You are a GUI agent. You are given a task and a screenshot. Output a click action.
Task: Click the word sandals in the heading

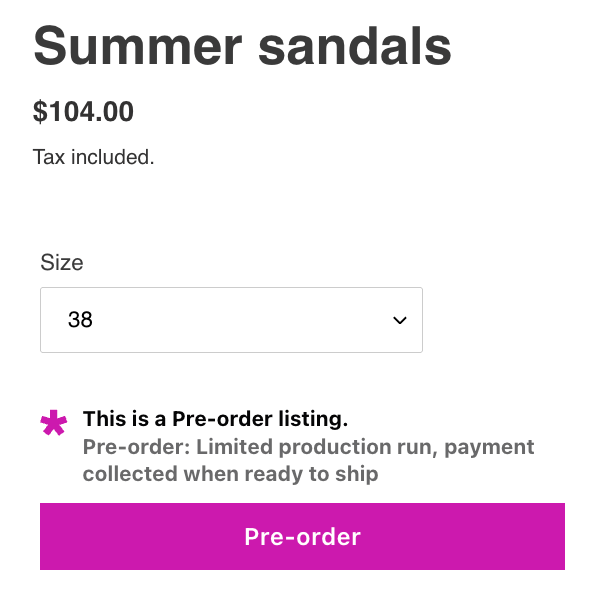356,47
